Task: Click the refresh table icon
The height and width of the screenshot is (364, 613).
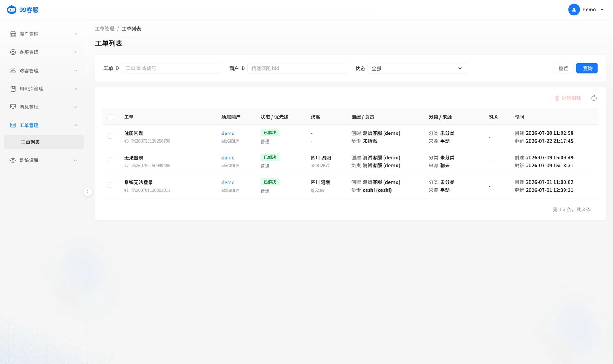Action: [594, 98]
